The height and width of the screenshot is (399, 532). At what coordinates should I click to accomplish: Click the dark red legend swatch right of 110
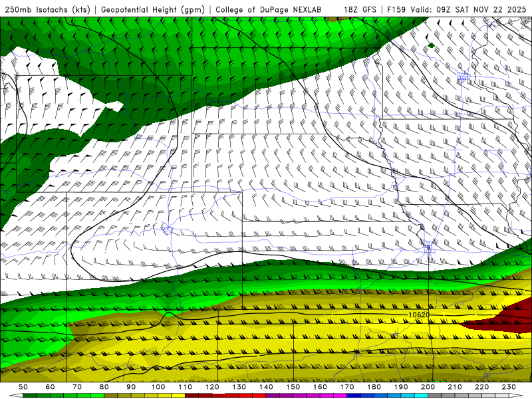coord(192,396)
